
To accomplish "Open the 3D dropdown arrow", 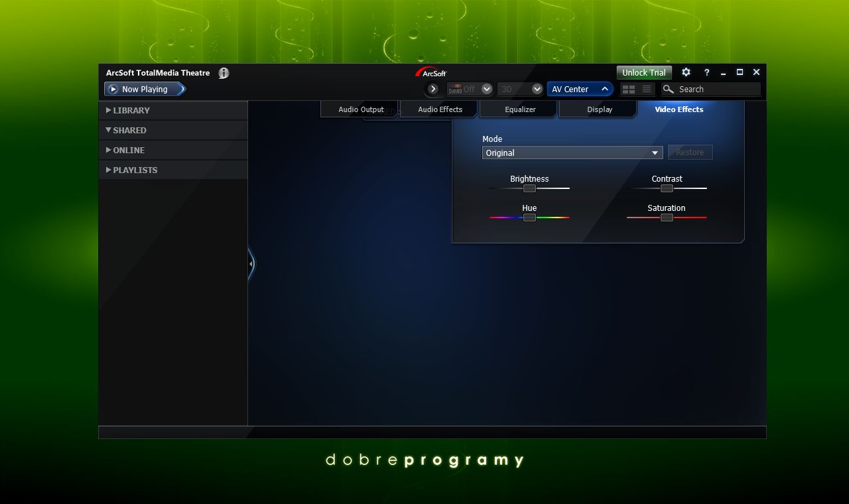I will pos(537,89).
